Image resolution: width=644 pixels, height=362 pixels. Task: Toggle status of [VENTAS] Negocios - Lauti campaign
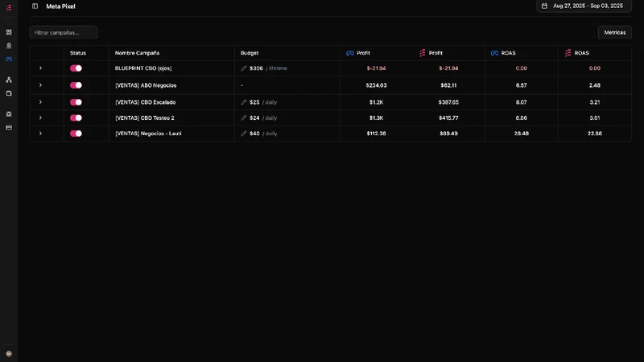[x=76, y=134]
